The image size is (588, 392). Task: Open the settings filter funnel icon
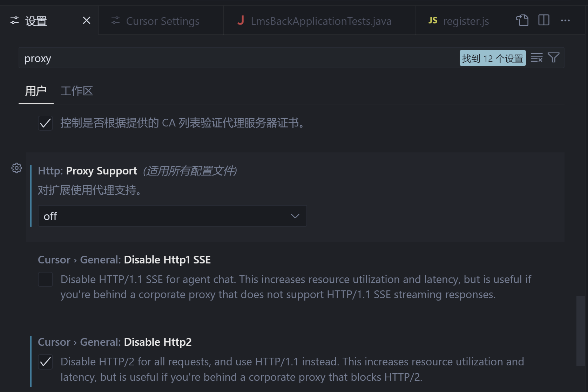[x=553, y=57]
